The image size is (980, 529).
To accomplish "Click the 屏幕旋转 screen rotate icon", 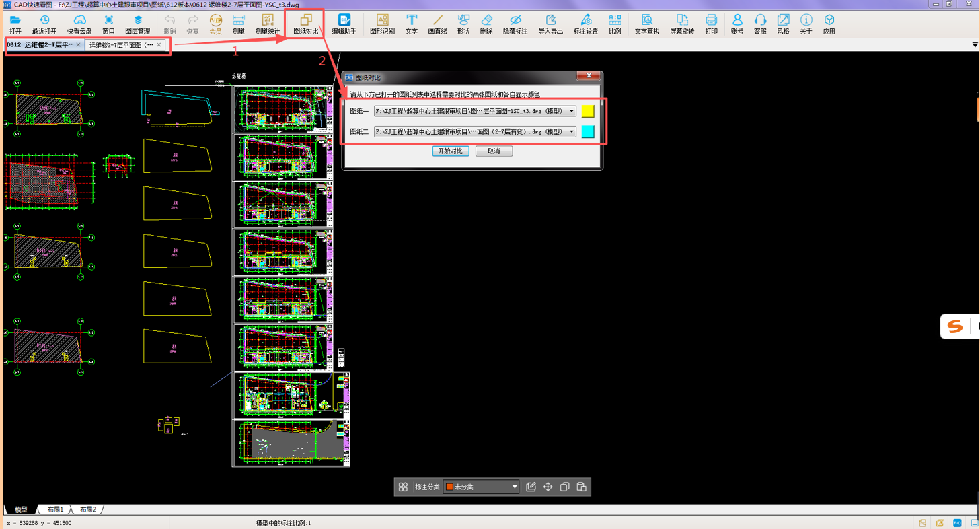I will [681, 24].
